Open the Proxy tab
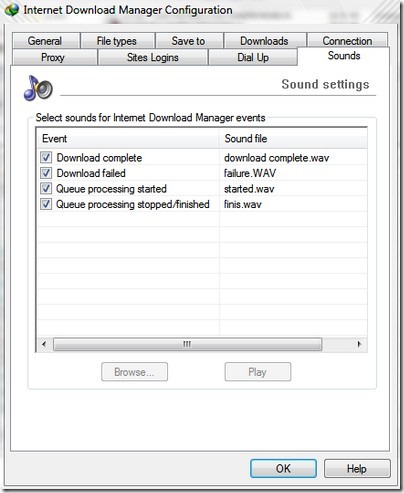Viewport: 404px width, 493px height. [x=54, y=57]
